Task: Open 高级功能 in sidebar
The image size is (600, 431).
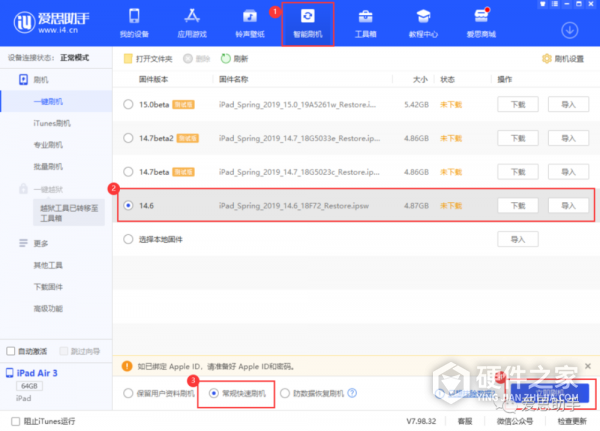Action: pyautogui.click(x=48, y=309)
